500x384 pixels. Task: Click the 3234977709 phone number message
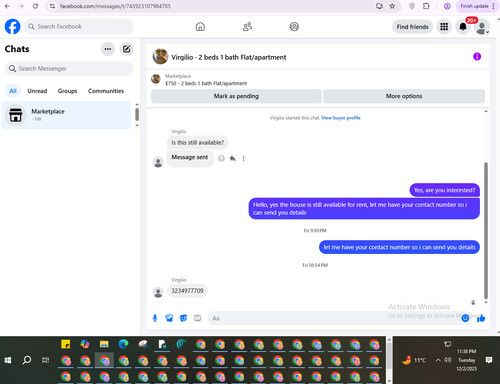click(x=187, y=291)
